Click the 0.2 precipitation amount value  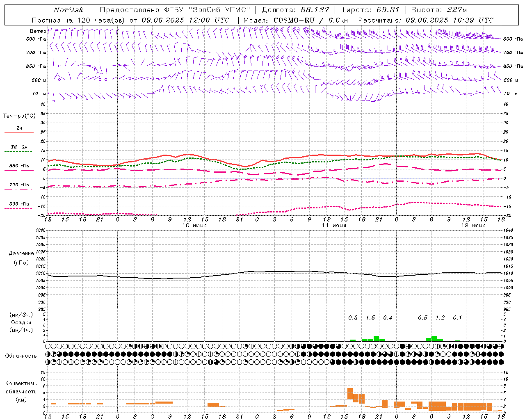click(x=353, y=318)
